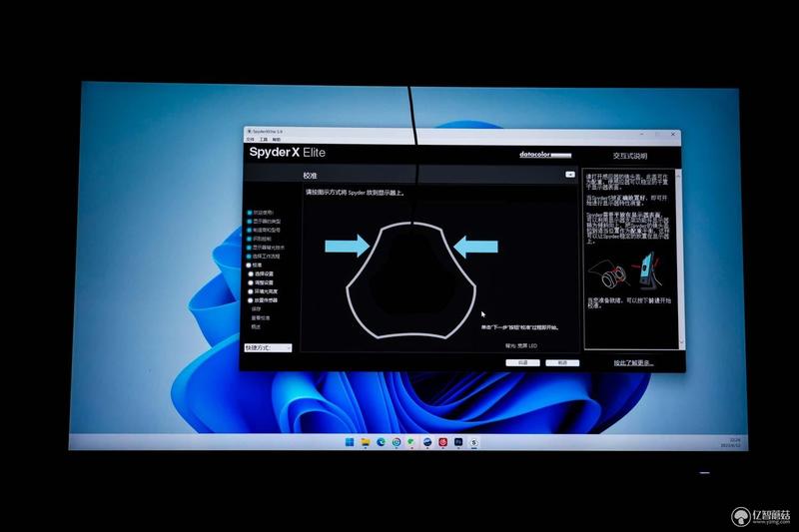The width and height of the screenshot is (799, 532).
Task: Go to the 显示器的类型 step
Action: (264, 222)
